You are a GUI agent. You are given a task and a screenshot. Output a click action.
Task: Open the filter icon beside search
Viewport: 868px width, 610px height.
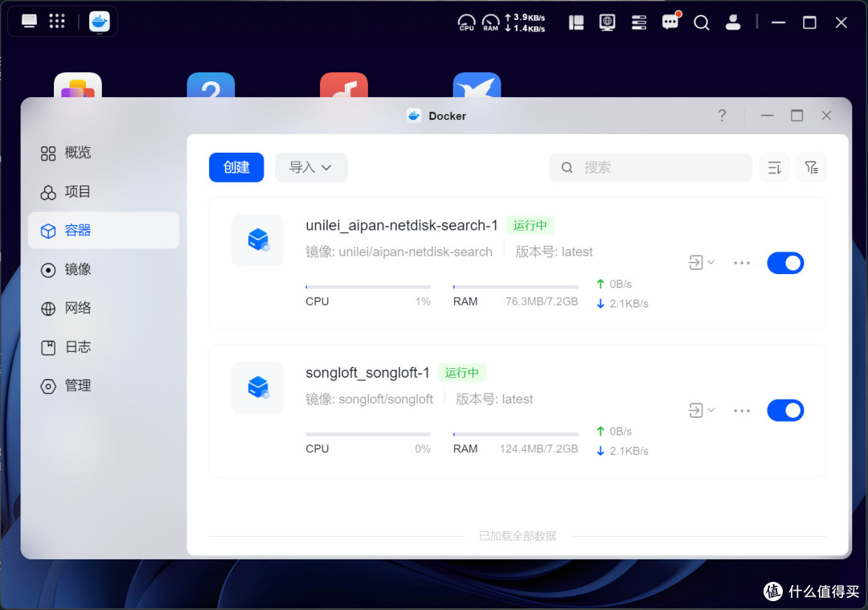point(811,167)
